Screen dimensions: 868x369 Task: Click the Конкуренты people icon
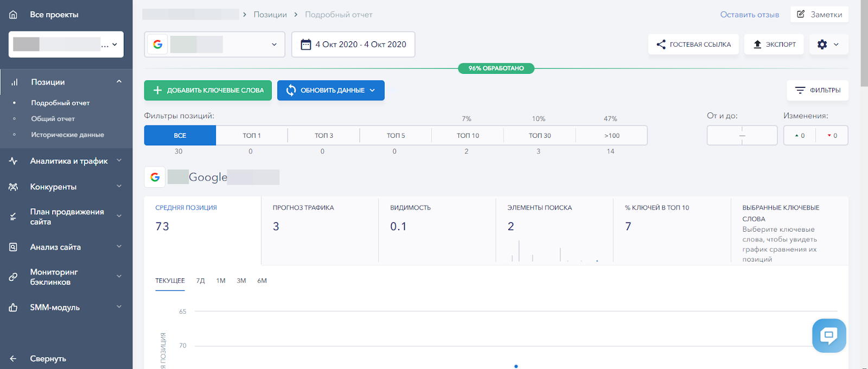[x=13, y=187]
